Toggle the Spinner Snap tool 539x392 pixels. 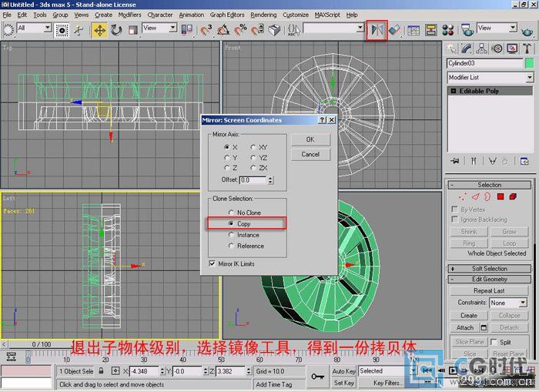click(x=257, y=30)
